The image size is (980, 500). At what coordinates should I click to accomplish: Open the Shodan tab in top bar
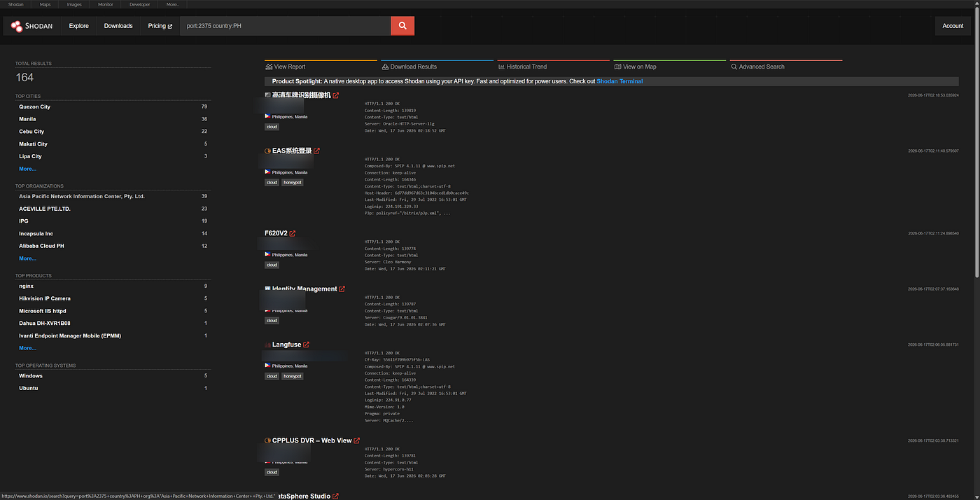pos(15,4)
